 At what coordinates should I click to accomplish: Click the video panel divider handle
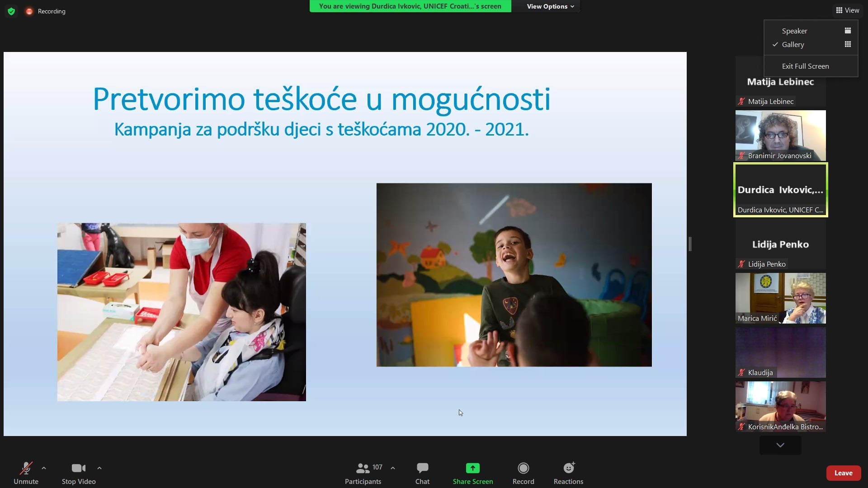click(x=690, y=244)
